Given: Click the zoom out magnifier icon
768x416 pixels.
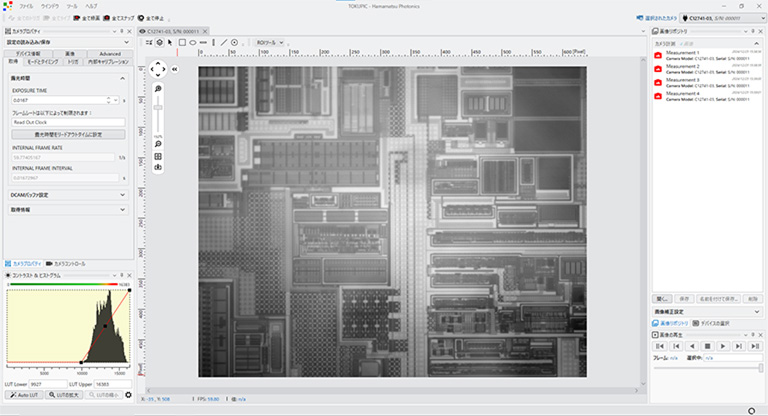Looking at the screenshot, I should (x=158, y=145).
